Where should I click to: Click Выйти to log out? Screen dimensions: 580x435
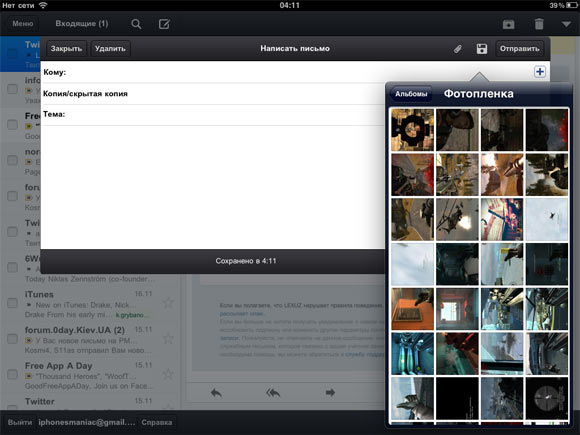click(x=20, y=422)
